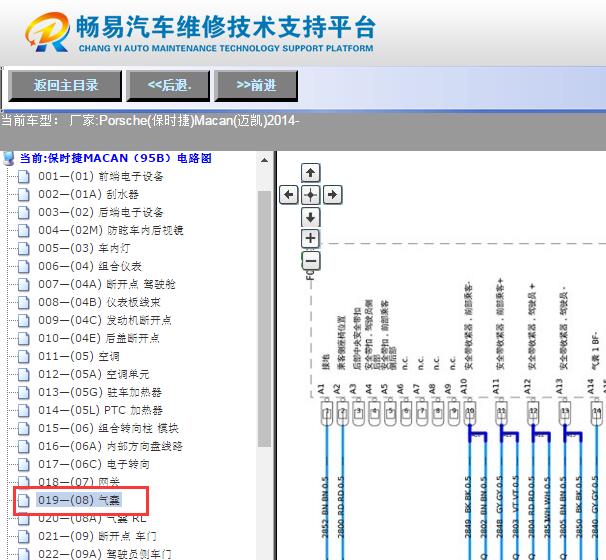Re-center the diagram with the crosshair icon
This screenshot has width=606, height=560.
pos(310,194)
